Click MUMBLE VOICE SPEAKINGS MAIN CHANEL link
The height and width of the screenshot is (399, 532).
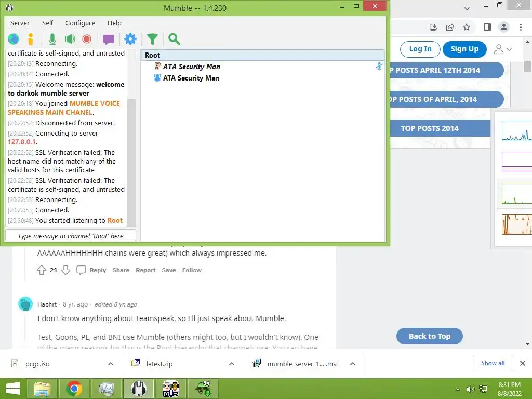pos(64,108)
